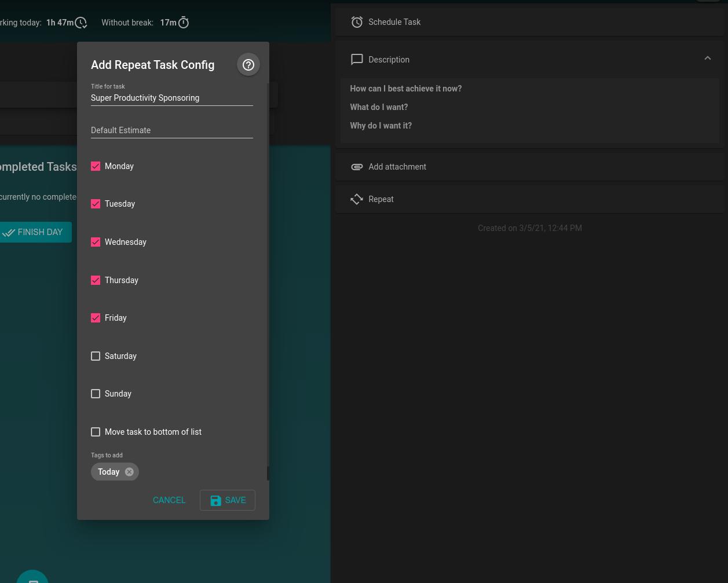The width and height of the screenshot is (728, 583).
Task: Click the checkmark icon on FINISH DAY
Action: [x=9, y=232]
